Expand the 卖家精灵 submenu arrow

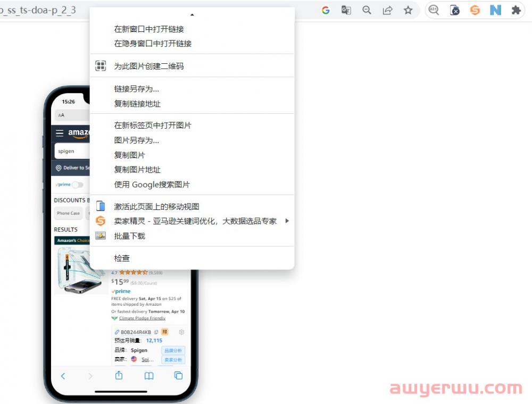(x=287, y=221)
